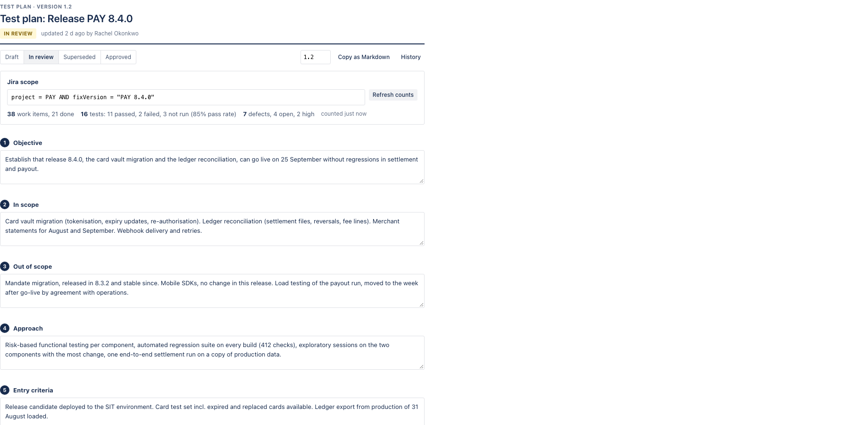Click the '7 defects, 4 open, 2 high' count
Viewport: 868px width, 425px height.
click(278, 114)
